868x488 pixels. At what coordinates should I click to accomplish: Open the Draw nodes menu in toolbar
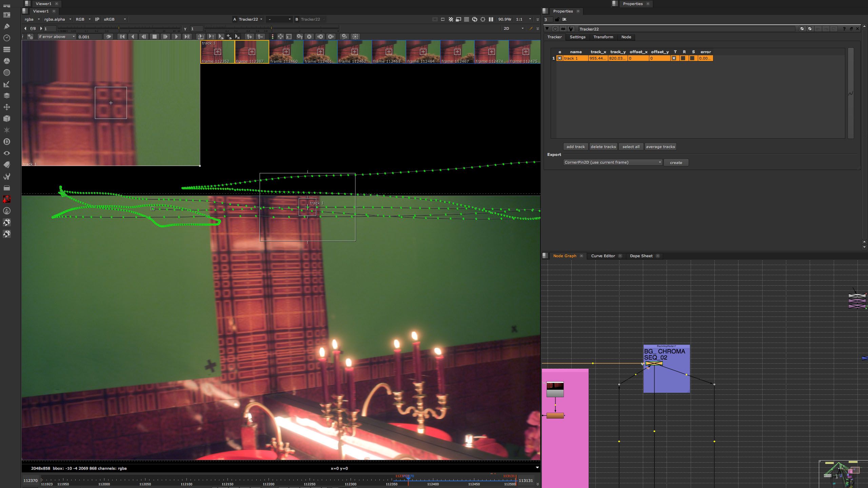pos(6,26)
